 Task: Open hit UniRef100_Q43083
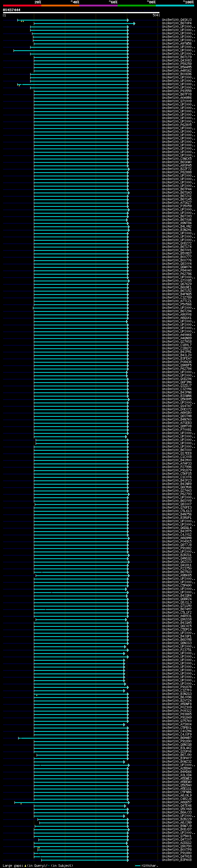pyautogui.click(x=177, y=61)
